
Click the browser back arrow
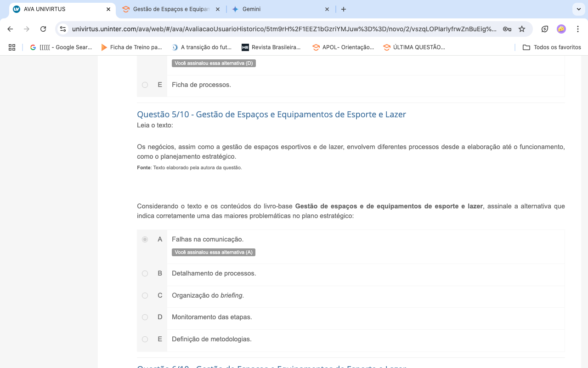[x=10, y=29]
